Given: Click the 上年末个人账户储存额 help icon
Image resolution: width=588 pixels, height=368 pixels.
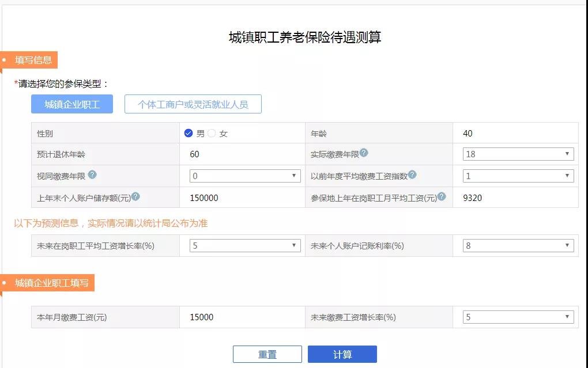Looking at the screenshot, I should coord(136,196).
